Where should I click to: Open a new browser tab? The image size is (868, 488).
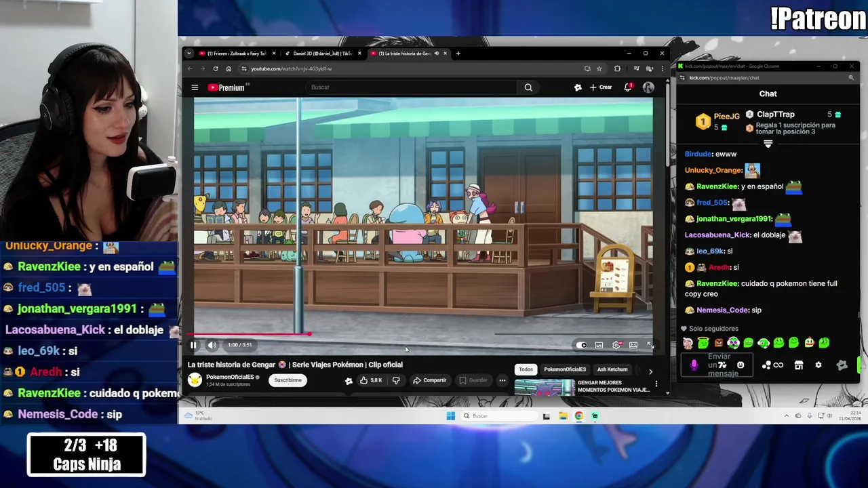tap(458, 54)
